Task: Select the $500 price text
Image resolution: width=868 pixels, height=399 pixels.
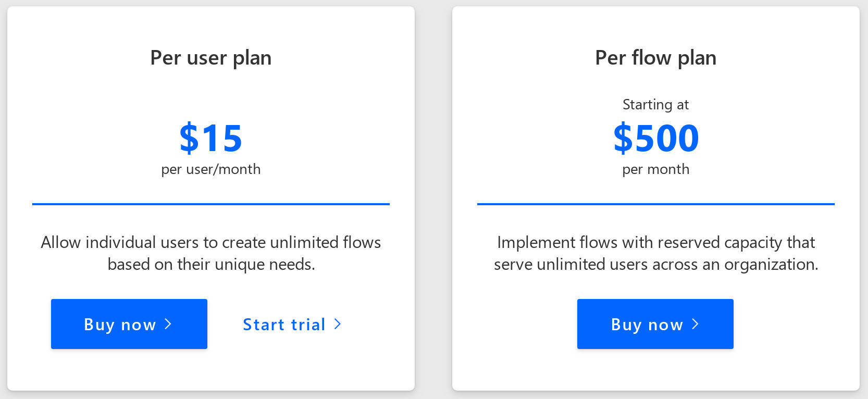Action: pyautogui.click(x=655, y=138)
